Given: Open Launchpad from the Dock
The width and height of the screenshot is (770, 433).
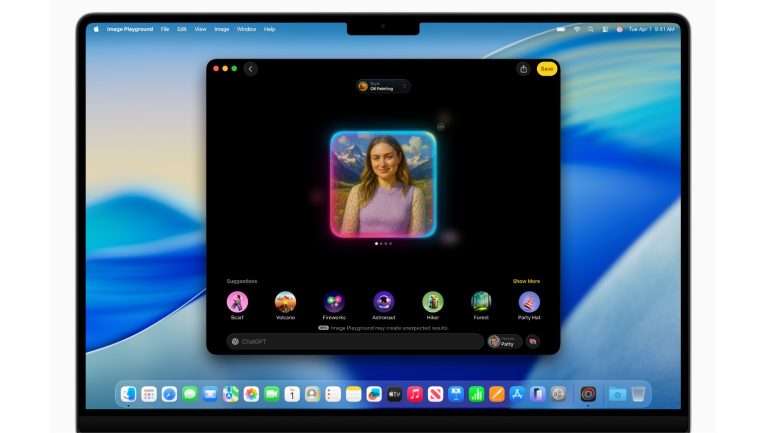Looking at the screenshot, I should click(149, 394).
